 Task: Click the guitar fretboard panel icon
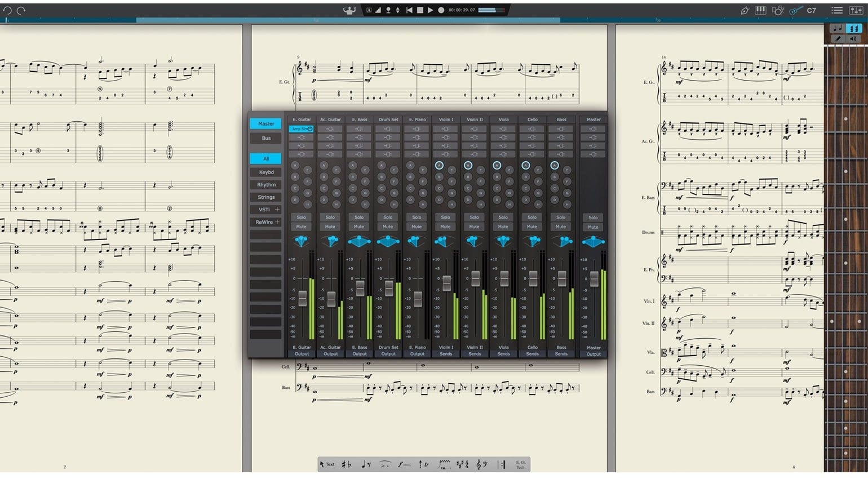pyautogui.click(x=795, y=10)
